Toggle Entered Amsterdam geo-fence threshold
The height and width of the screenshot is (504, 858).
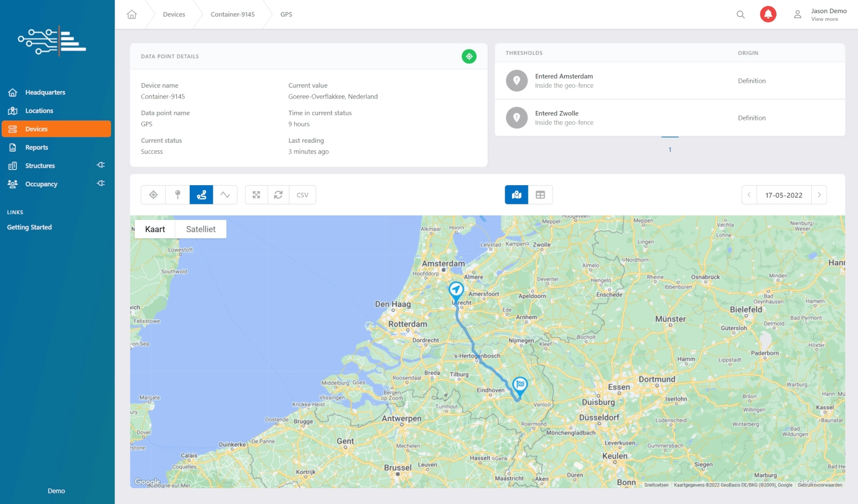coord(515,80)
